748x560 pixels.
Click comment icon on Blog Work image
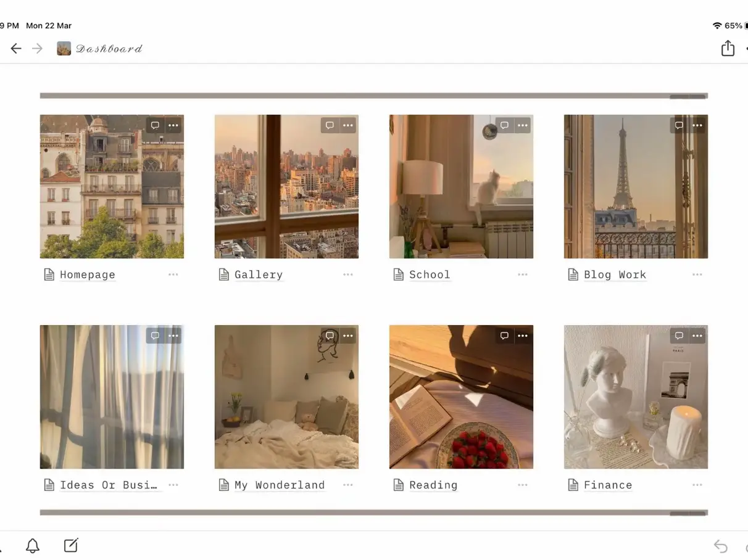tap(679, 125)
